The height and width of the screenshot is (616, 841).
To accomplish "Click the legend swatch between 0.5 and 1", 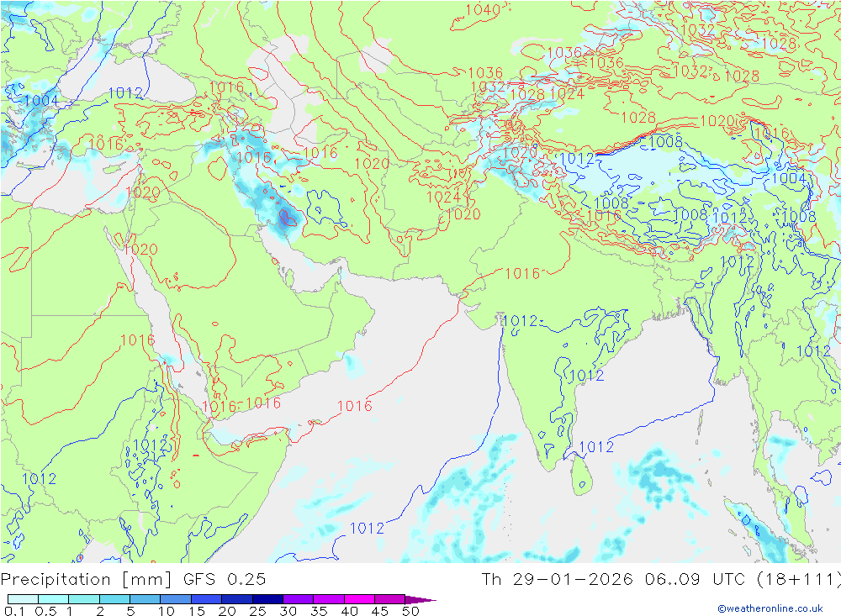I will 53,599.
